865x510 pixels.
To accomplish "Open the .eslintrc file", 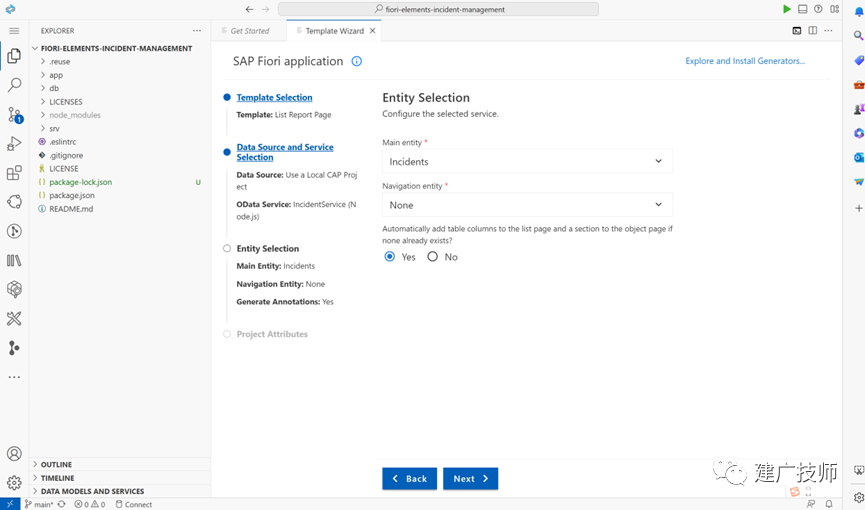I will tap(62, 142).
